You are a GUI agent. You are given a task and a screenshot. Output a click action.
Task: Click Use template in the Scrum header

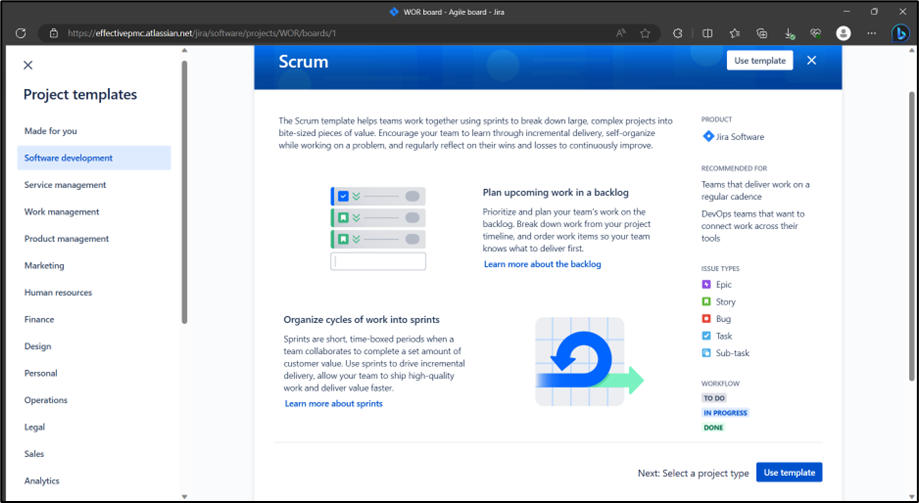coord(760,60)
